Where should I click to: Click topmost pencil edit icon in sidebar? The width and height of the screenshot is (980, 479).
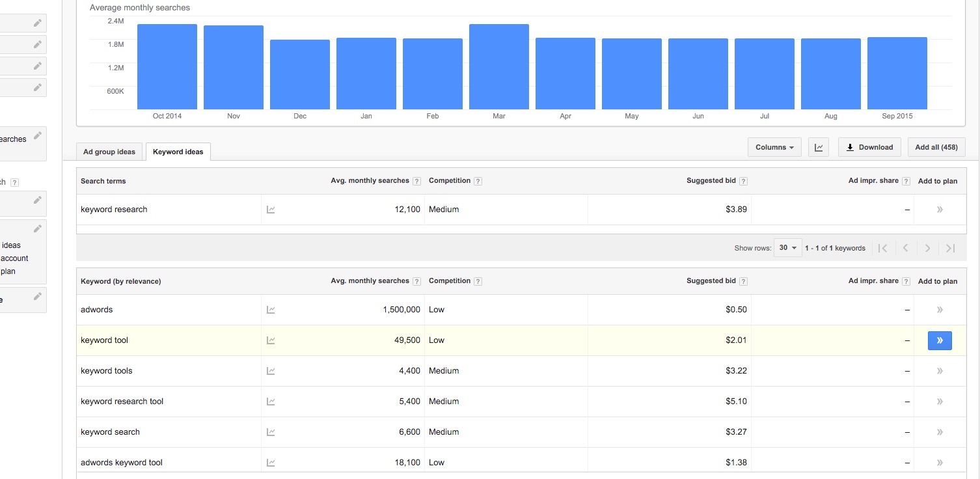pos(38,23)
